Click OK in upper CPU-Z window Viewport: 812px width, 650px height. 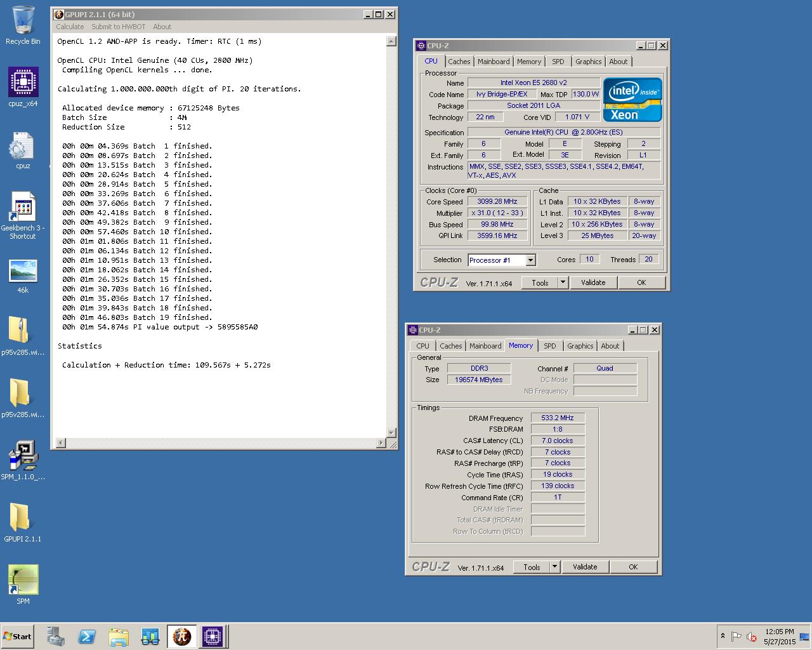pyautogui.click(x=641, y=282)
